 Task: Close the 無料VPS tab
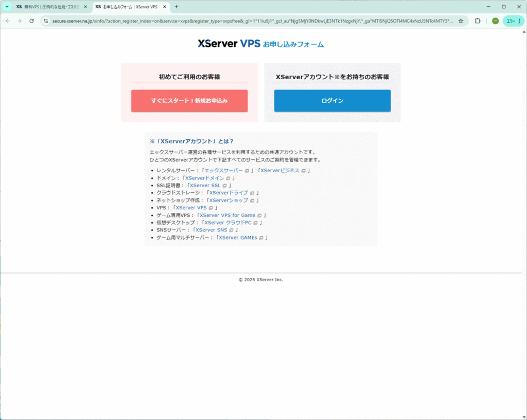pos(85,7)
